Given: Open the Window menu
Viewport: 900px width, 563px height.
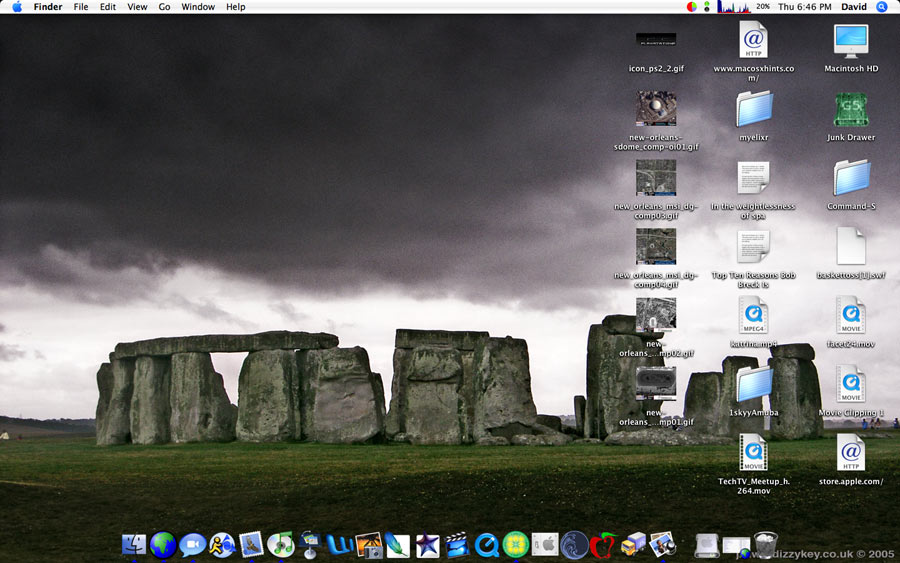Looking at the screenshot, I should (x=198, y=7).
